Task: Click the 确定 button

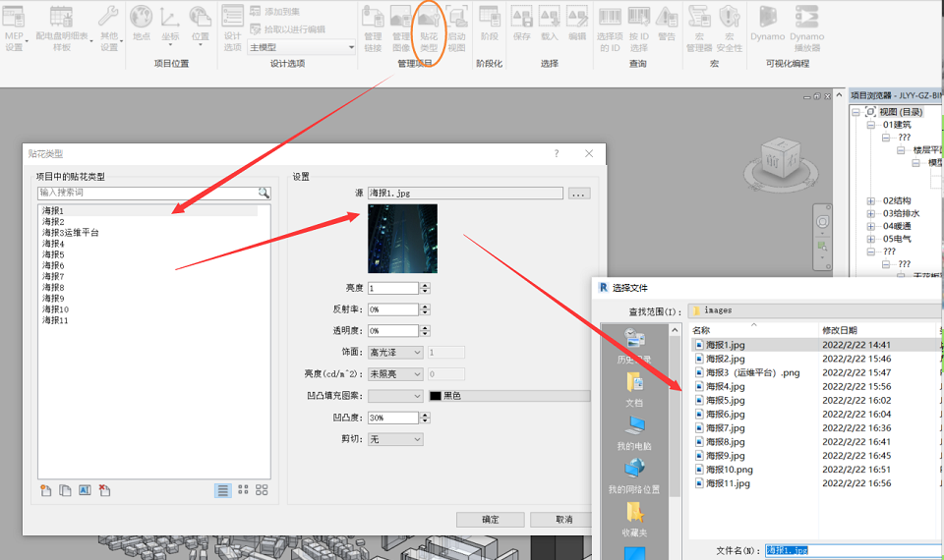Action: (x=490, y=520)
